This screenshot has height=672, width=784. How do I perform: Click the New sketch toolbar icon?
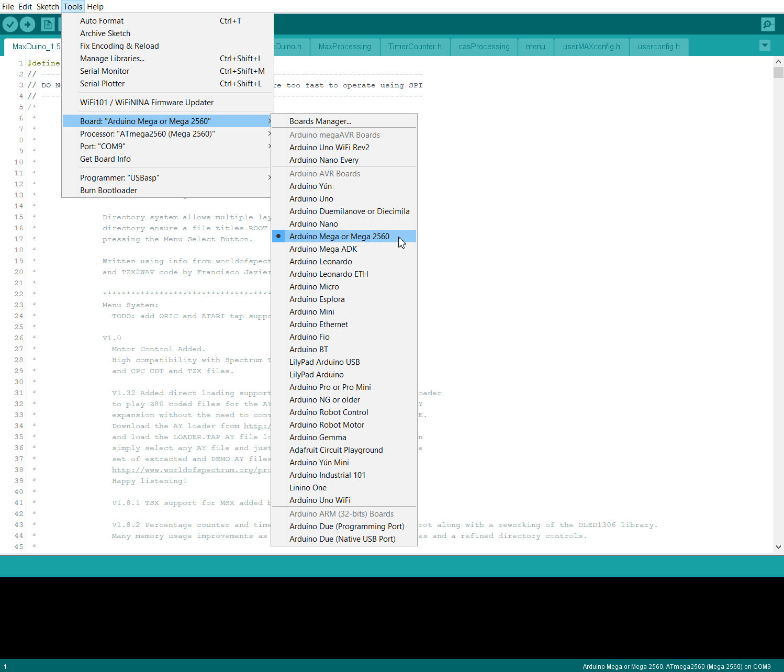click(48, 24)
